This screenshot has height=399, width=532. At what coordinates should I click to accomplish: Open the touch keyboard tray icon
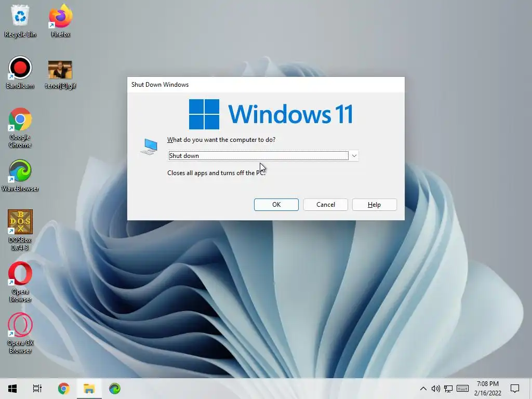point(462,389)
